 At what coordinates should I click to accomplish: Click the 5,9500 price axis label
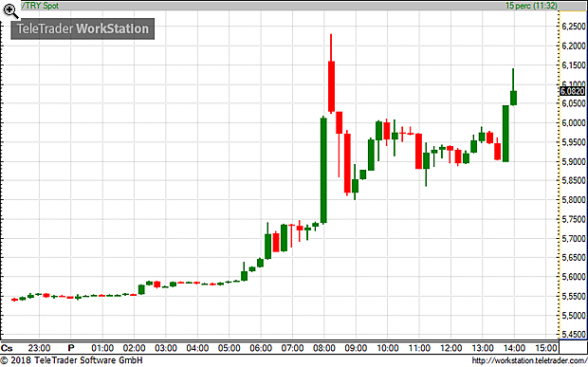(574, 142)
